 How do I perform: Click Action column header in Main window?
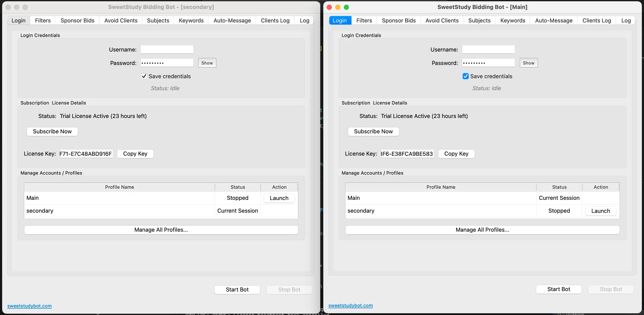tap(601, 187)
